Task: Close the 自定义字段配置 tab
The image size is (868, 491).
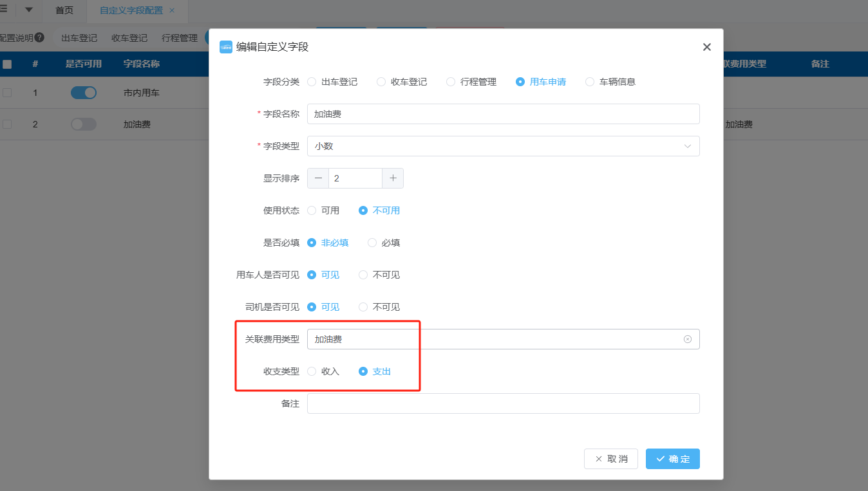Action: [172, 11]
